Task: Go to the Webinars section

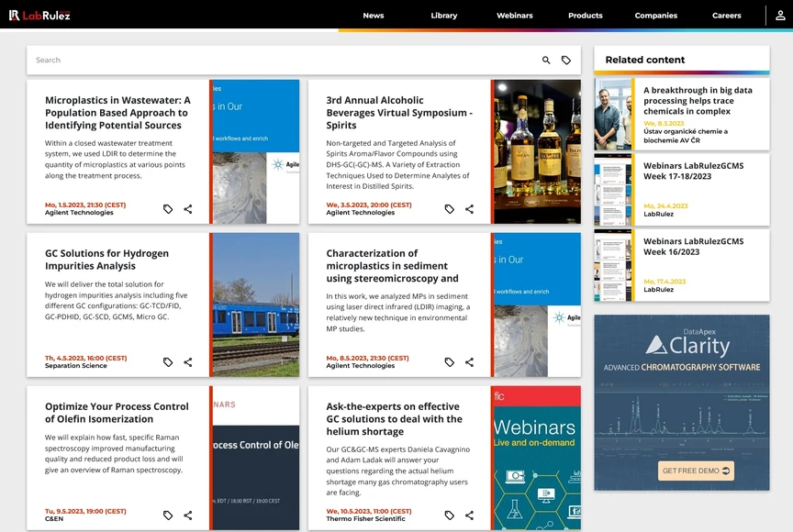Action: 514,16
